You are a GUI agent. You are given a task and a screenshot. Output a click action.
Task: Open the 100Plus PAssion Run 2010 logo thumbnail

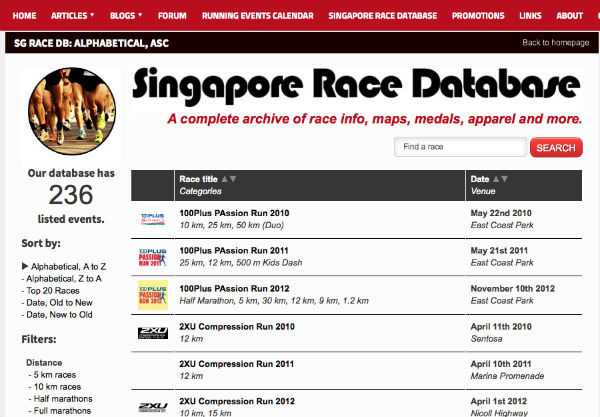click(x=153, y=219)
